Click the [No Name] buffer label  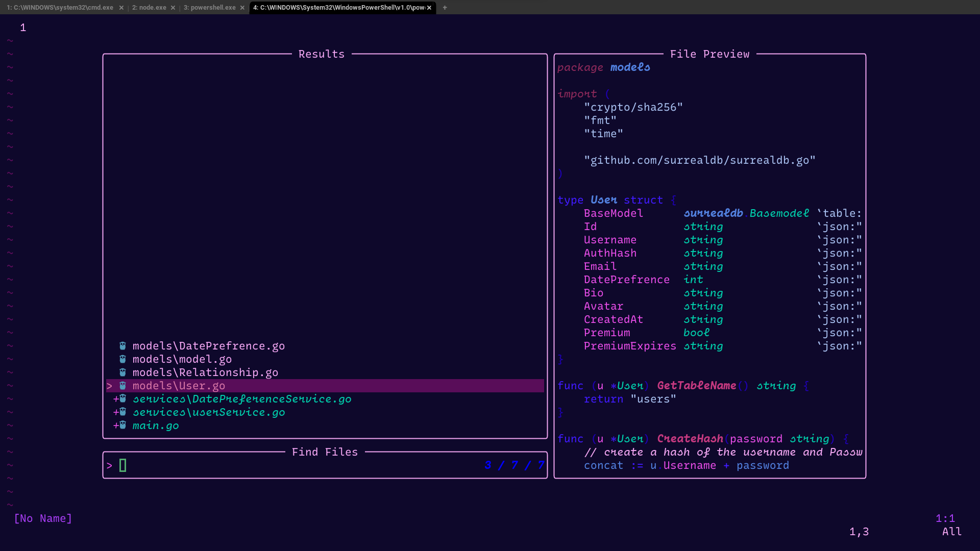[x=43, y=518]
